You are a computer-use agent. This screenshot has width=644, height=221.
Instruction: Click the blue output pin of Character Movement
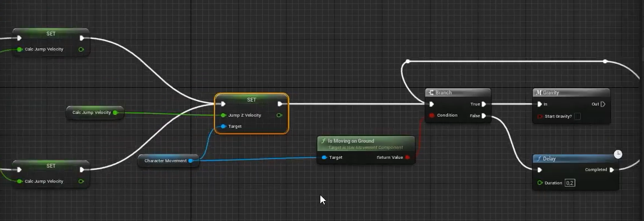191,160
